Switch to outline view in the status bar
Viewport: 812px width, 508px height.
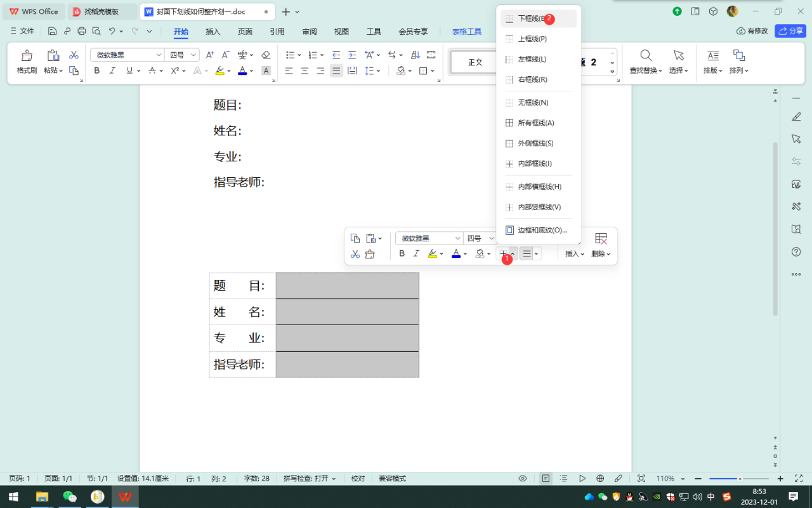tap(564, 478)
